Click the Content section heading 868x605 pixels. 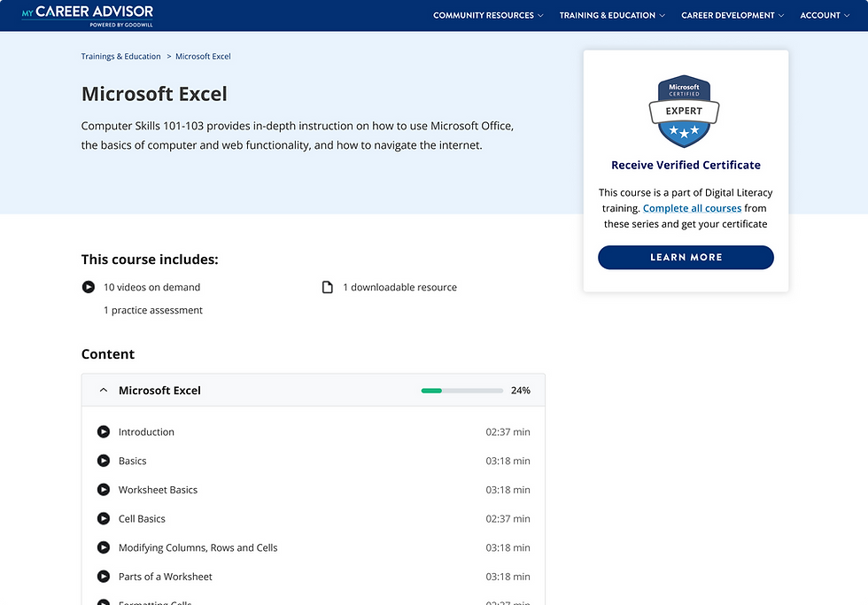coord(108,354)
